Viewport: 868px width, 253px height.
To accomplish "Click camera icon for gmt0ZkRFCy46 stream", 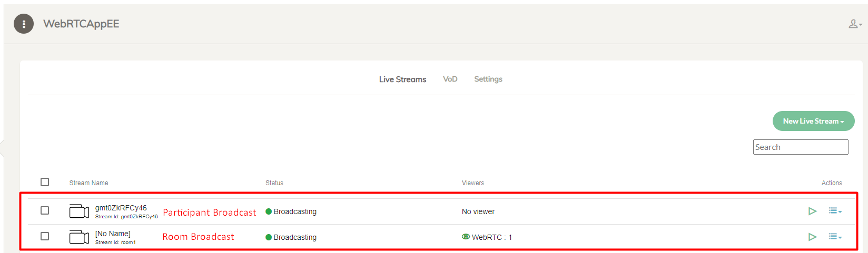I will coord(79,211).
